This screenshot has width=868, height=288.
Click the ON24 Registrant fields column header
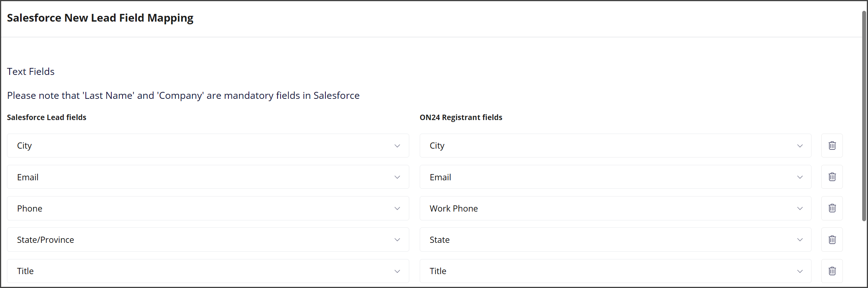(x=461, y=117)
